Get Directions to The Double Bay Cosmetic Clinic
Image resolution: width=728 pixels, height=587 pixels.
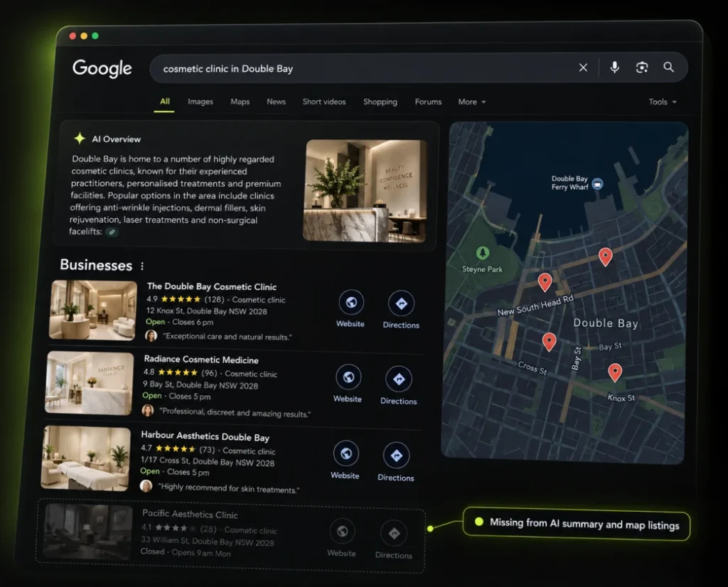pyautogui.click(x=401, y=303)
